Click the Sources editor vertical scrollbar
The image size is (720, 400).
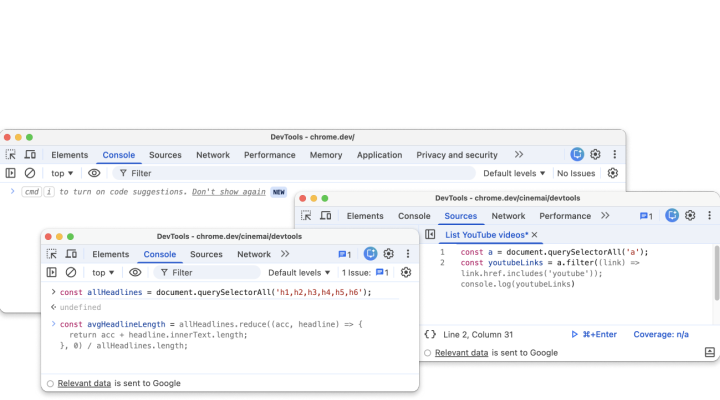point(717,273)
